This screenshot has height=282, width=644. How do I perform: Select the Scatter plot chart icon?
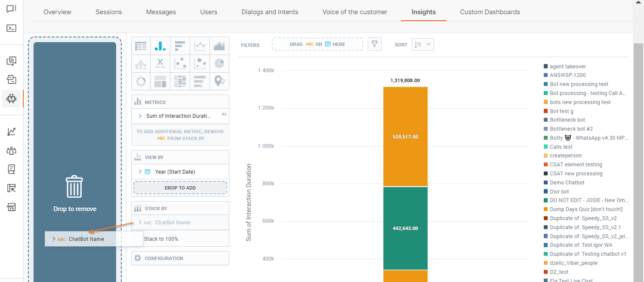pos(180,64)
